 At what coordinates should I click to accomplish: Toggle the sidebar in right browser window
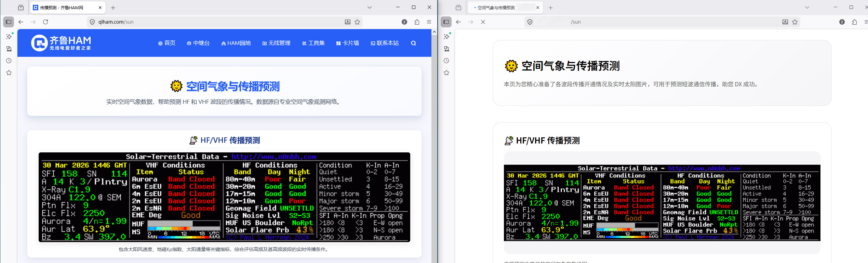pyautogui.click(x=446, y=22)
